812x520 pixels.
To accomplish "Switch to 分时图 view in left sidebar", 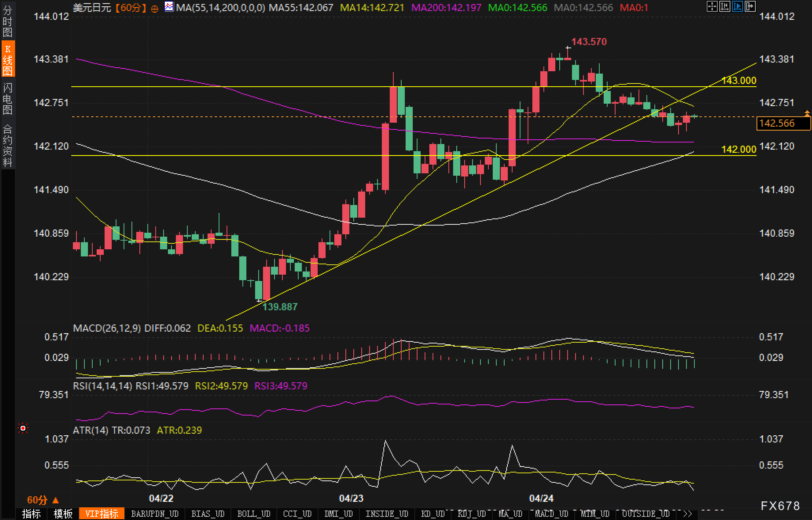I will point(8,21).
